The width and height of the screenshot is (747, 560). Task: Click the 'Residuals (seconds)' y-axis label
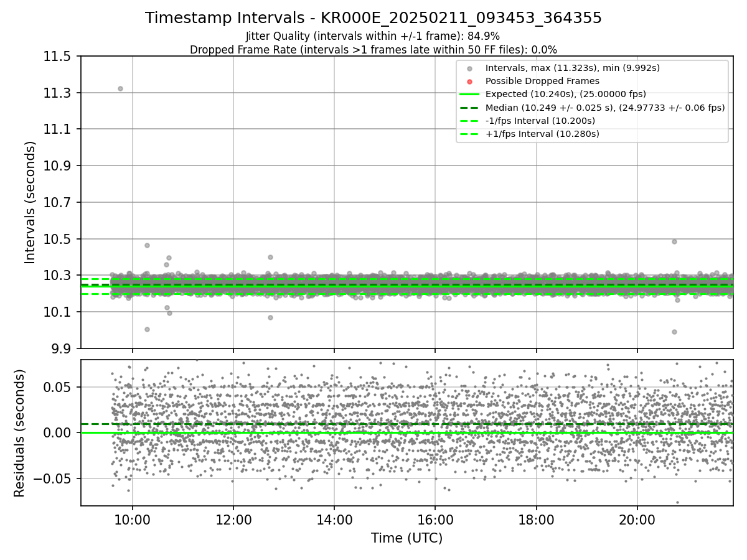click(19, 433)
